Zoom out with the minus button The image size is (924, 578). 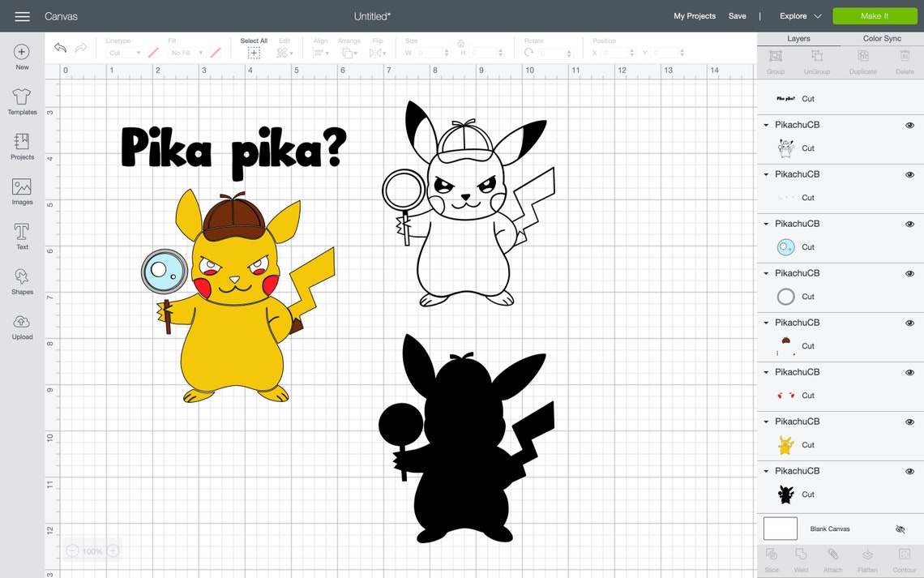click(x=72, y=551)
